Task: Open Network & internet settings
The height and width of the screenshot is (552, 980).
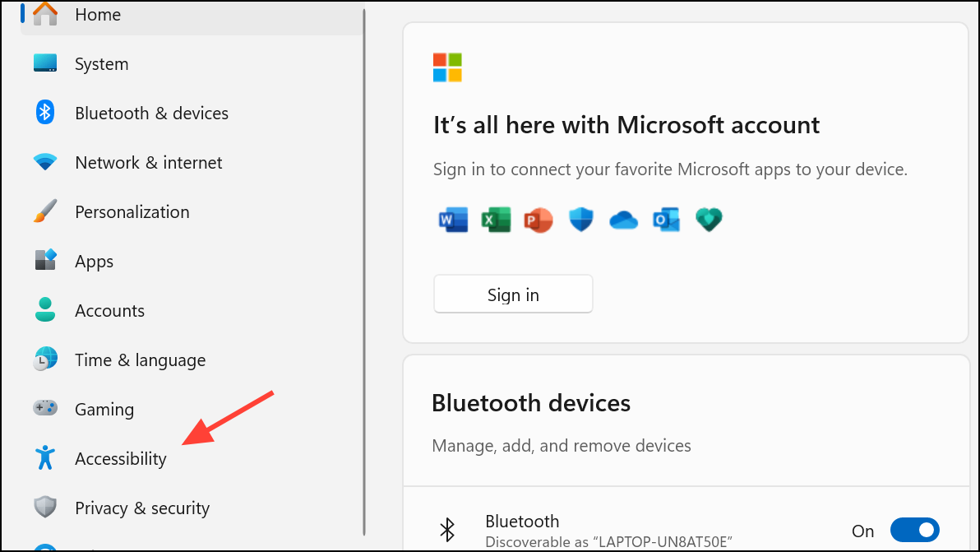Action: [x=45, y=162]
